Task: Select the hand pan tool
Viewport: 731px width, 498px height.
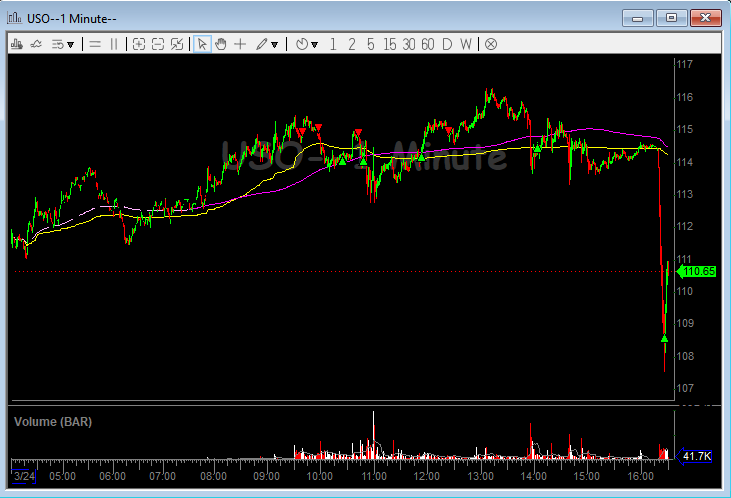Action: [x=221, y=44]
